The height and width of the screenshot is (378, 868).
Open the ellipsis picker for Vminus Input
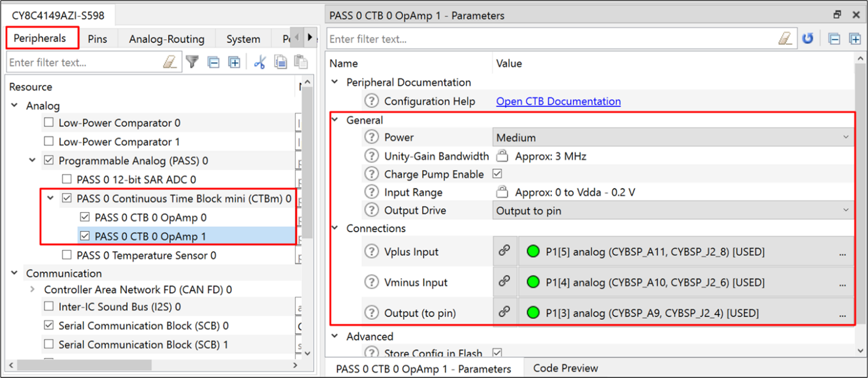[842, 283]
